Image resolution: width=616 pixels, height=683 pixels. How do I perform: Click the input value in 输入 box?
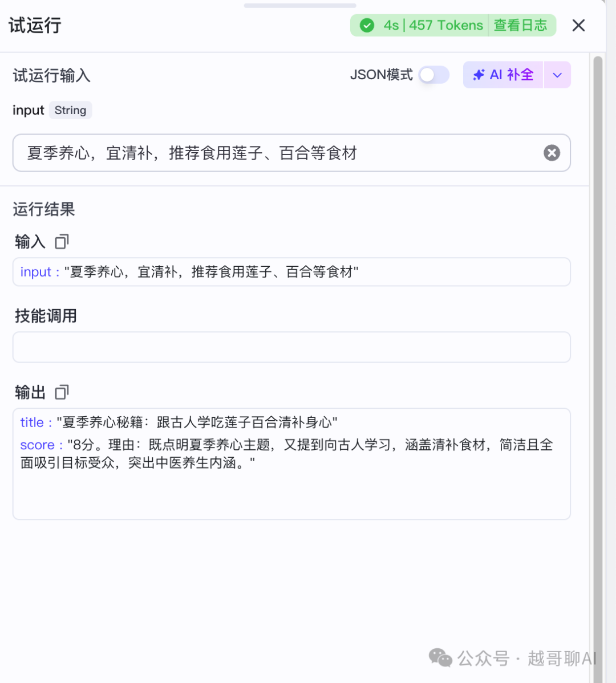pos(211,272)
